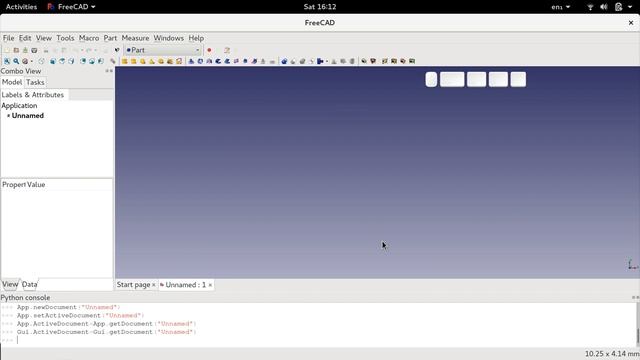Start macro recording with the red dot
Screen dimensions: 640x360
(209, 50)
